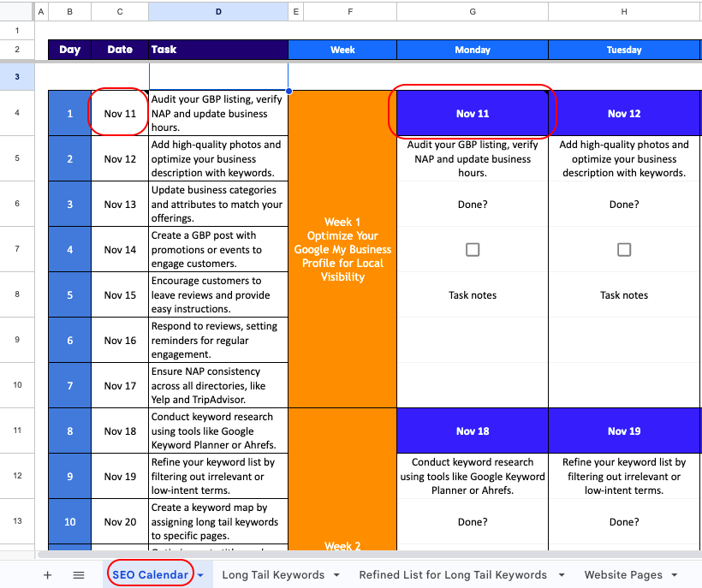Select the Day 8 cell in column B
The height and width of the screenshot is (588, 702).
click(x=69, y=431)
